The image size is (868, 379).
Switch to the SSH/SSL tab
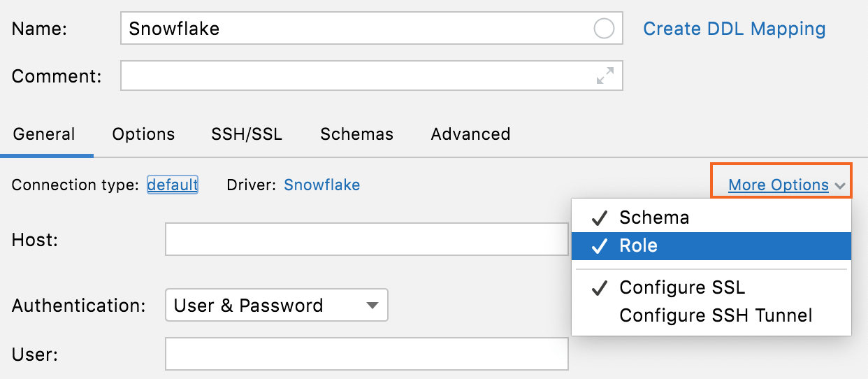pos(247,134)
